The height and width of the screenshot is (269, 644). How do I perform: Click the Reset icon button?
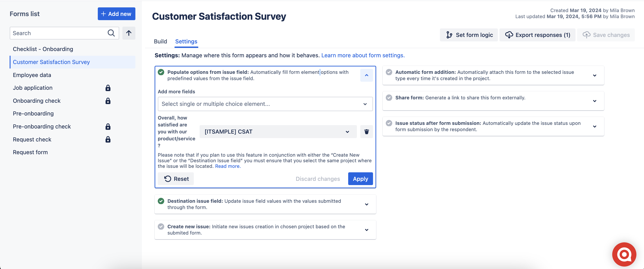pyautogui.click(x=168, y=179)
